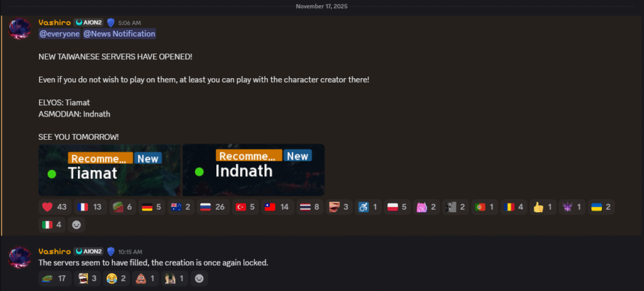The height and width of the screenshot is (291, 644).
Task: Click Vashiro's avatar on second message
Action: pos(19,257)
